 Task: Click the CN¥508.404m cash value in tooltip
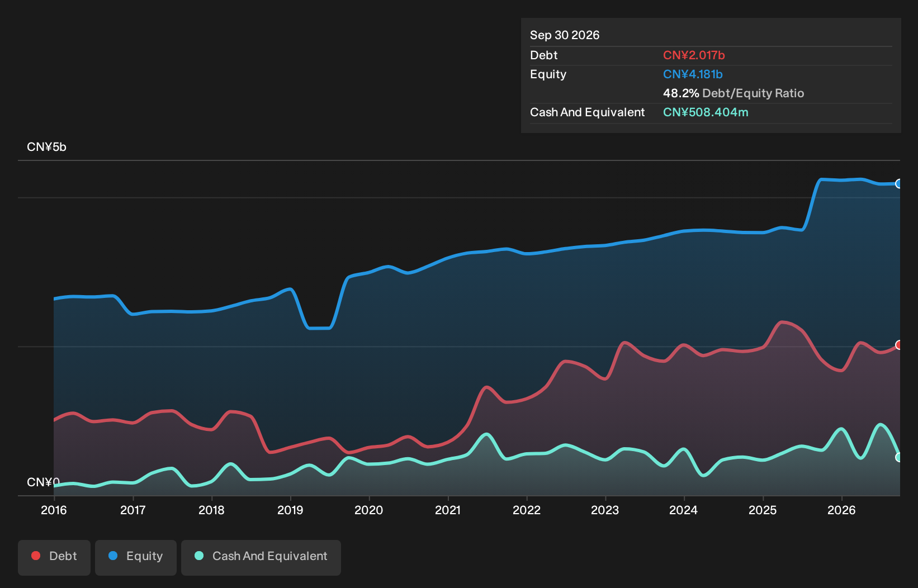(706, 112)
